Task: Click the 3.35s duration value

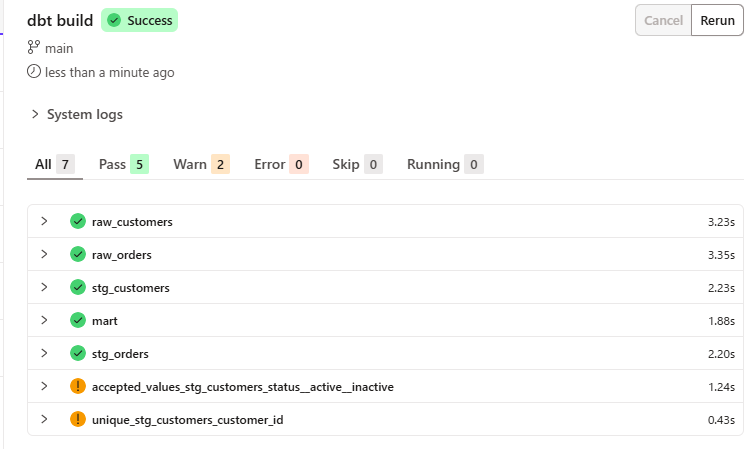Action: [721, 255]
